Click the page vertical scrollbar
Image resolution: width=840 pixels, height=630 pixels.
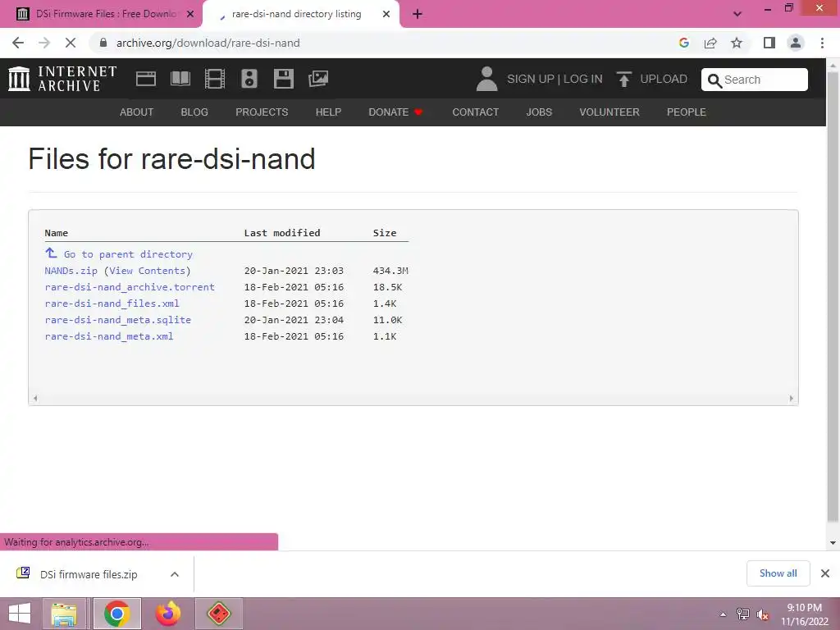833,297
